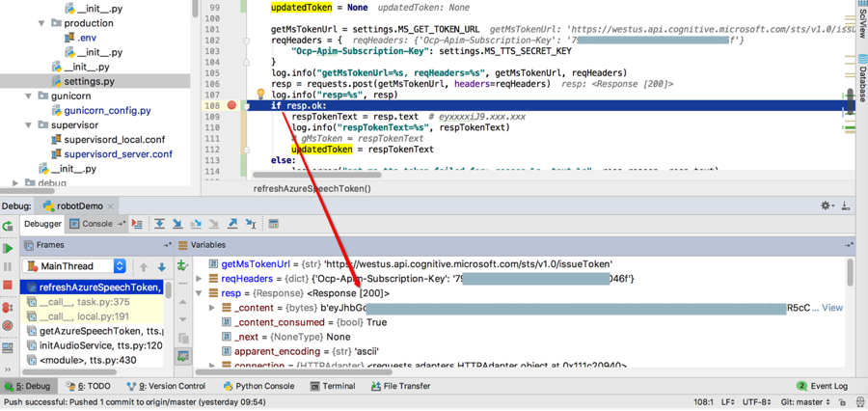This screenshot has width=868, height=411.
Task: Collapse the supervisor folder
Action: tap(29, 125)
